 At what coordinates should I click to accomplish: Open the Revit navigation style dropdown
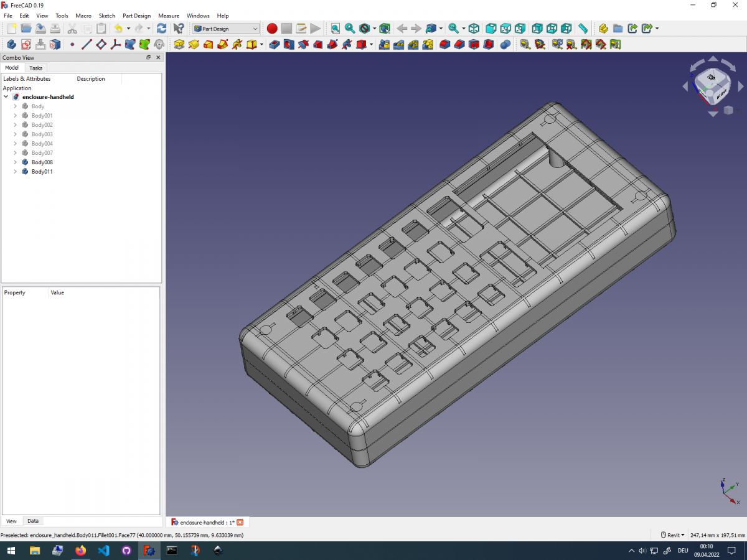(671, 535)
